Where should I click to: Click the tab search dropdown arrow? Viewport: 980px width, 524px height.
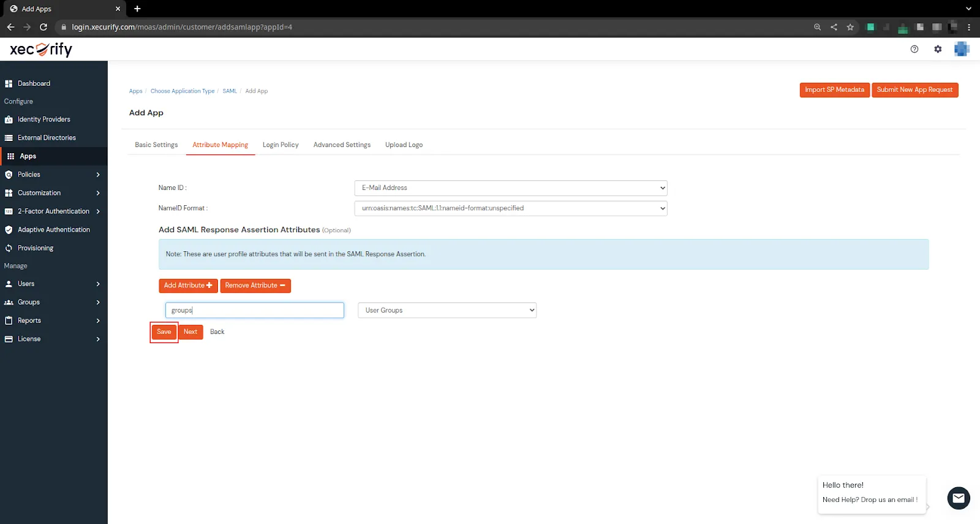tap(968, 9)
